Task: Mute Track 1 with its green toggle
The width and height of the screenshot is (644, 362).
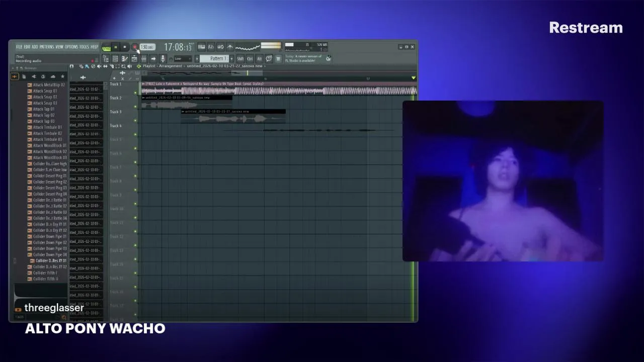Action: point(135,93)
